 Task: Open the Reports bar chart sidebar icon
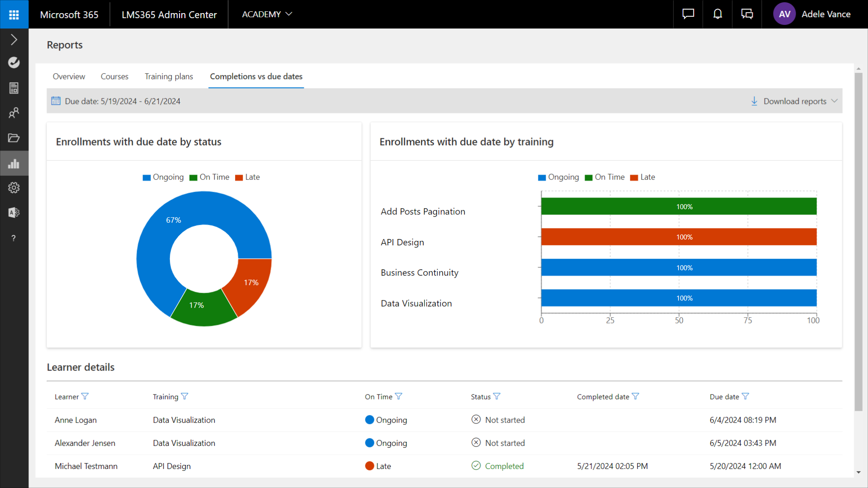coord(14,164)
